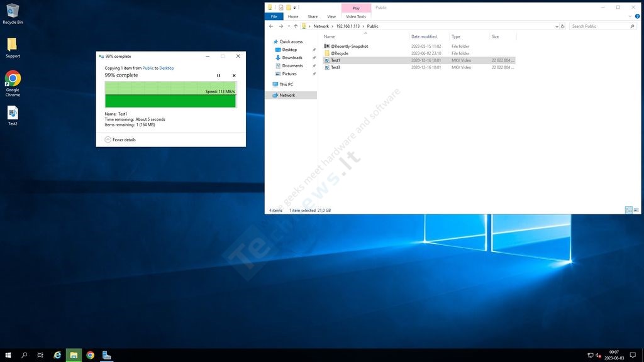Refresh the Public folder view
This screenshot has width=644, height=362.
(x=563, y=26)
